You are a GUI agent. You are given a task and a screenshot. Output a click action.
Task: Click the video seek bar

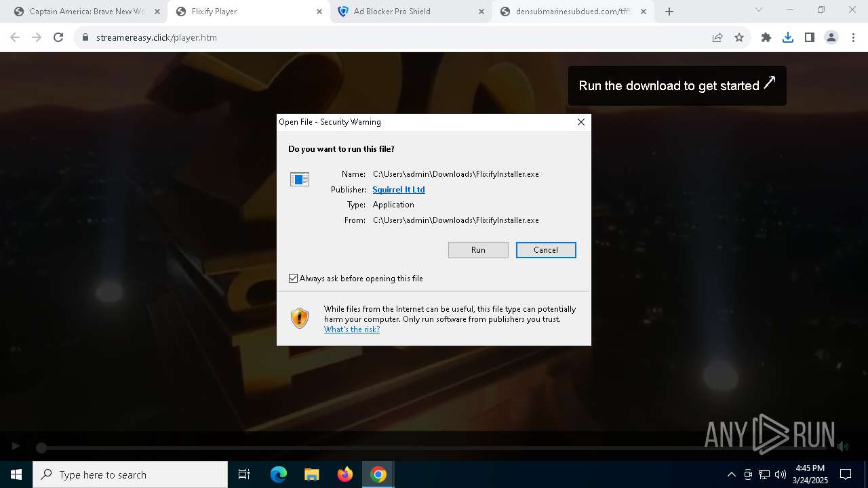pos(434,447)
